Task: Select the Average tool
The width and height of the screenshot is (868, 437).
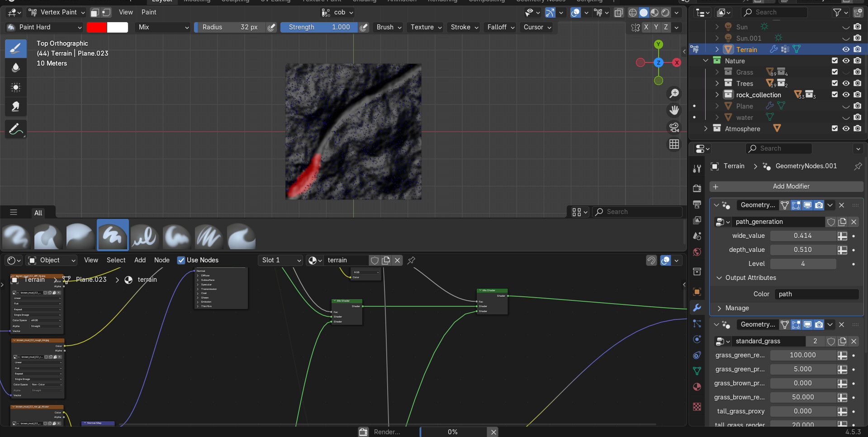Action: point(16,87)
